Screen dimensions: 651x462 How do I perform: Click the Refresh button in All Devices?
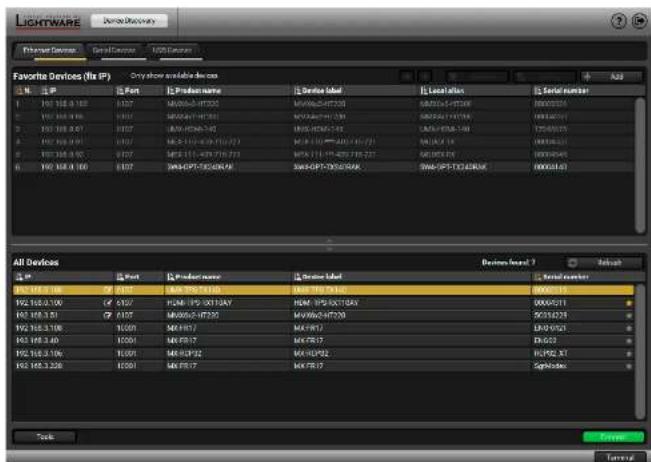click(604, 263)
